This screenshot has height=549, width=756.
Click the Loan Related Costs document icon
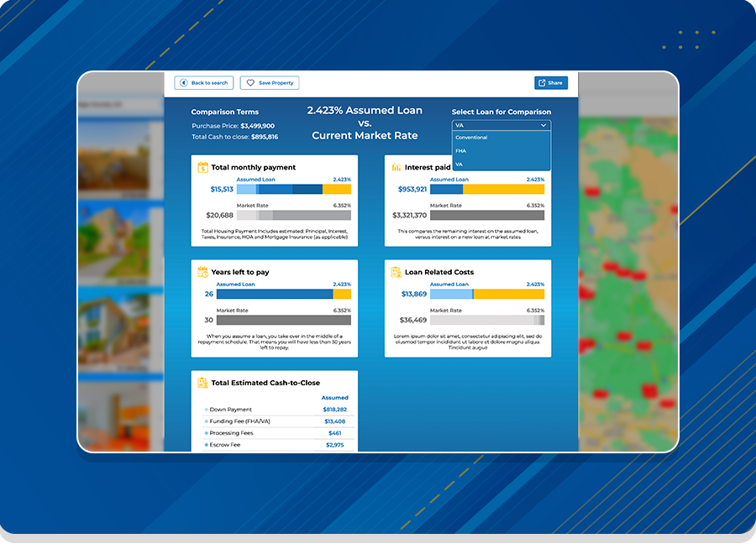click(396, 272)
